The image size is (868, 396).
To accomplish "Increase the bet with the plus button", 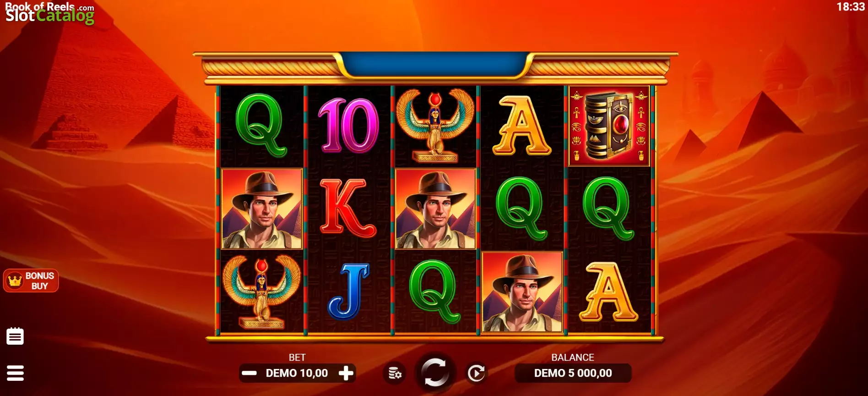I will click(346, 373).
